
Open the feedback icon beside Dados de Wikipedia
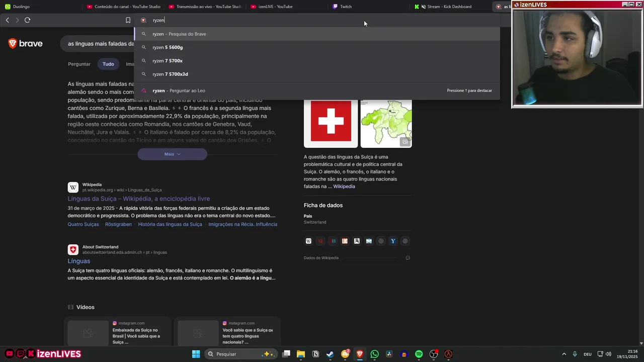pos(408,258)
